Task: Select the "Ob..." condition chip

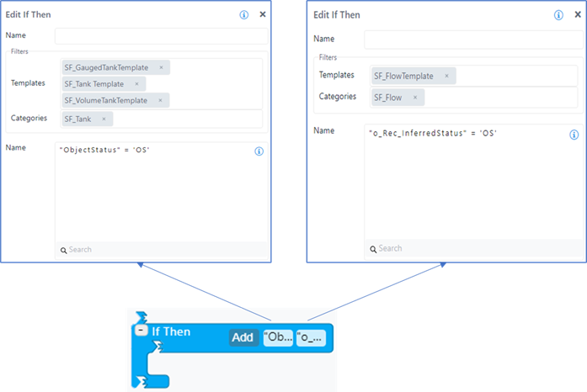Action: 278,337
